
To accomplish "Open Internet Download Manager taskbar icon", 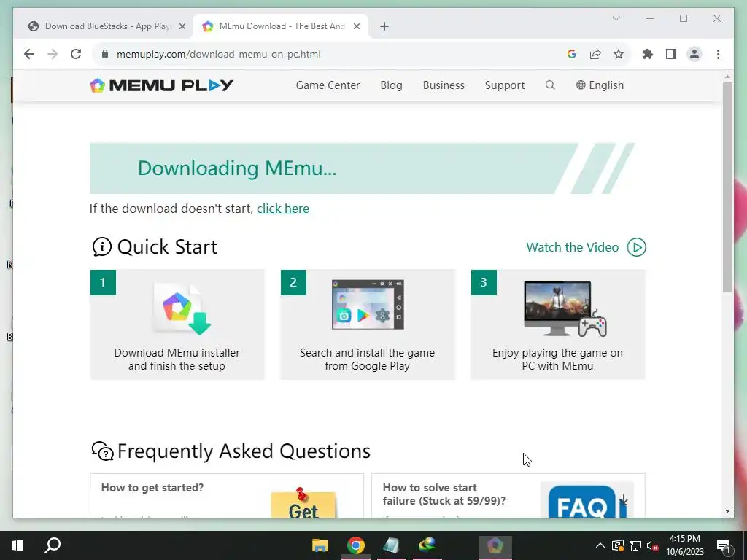I will [x=427, y=545].
